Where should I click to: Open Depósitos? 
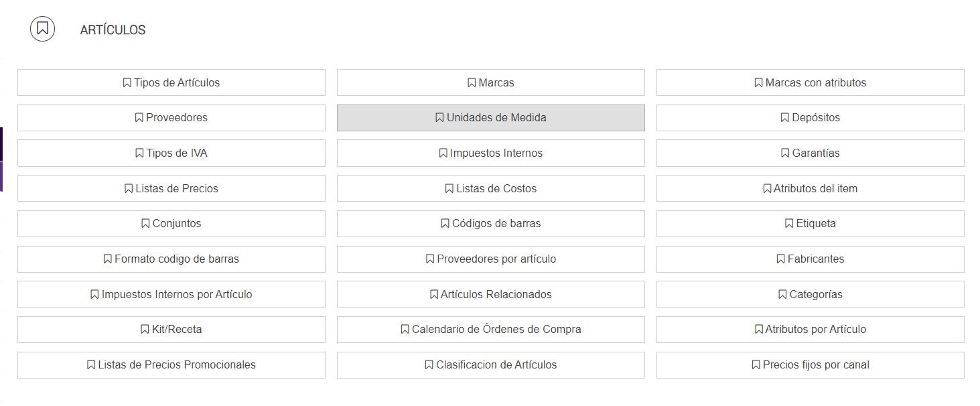tap(811, 117)
